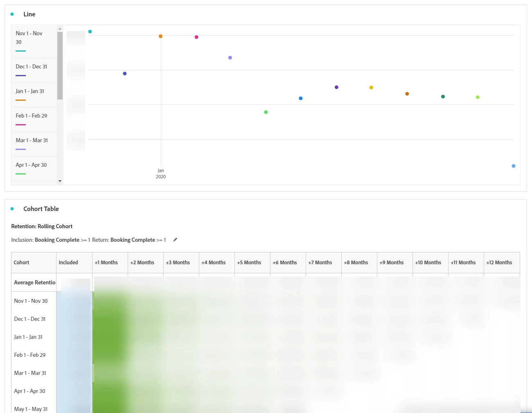532x413 pixels.
Task: Click the +8 Months column header
Action: coord(359,263)
